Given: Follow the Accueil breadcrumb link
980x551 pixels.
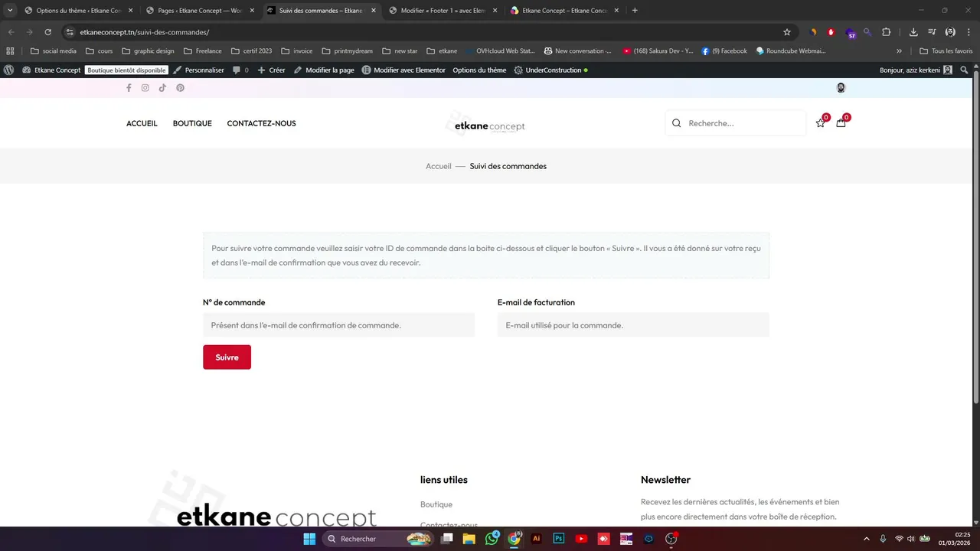Looking at the screenshot, I should click(x=439, y=166).
